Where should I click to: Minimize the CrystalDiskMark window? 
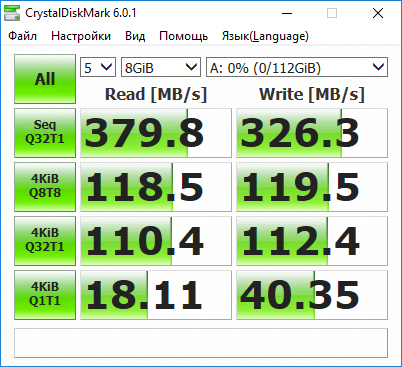point(287,13)
